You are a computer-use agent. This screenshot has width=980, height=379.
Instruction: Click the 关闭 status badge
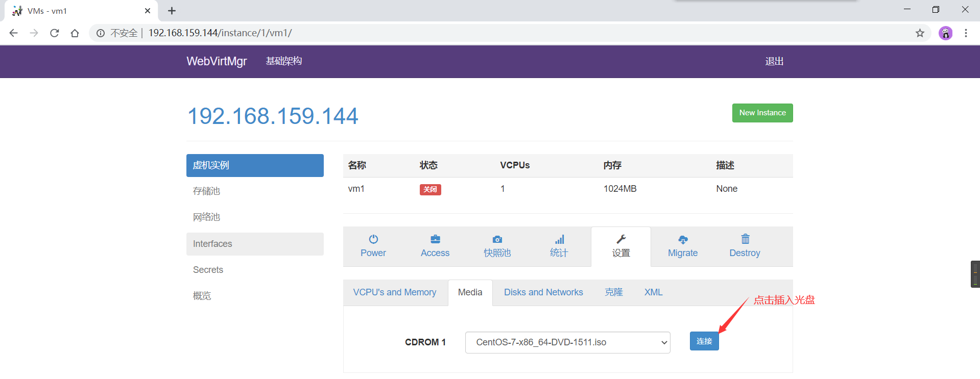pos(431,189)
